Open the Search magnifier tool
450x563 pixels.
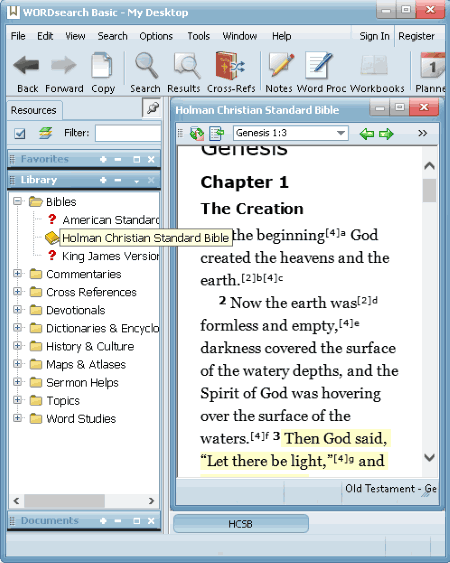coord(146,65)
